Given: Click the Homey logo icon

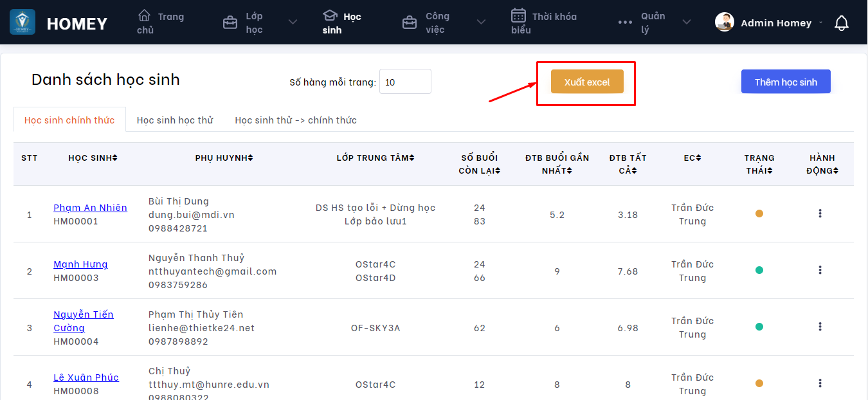Looking at the screenshot, I should [x=23, y=23].
